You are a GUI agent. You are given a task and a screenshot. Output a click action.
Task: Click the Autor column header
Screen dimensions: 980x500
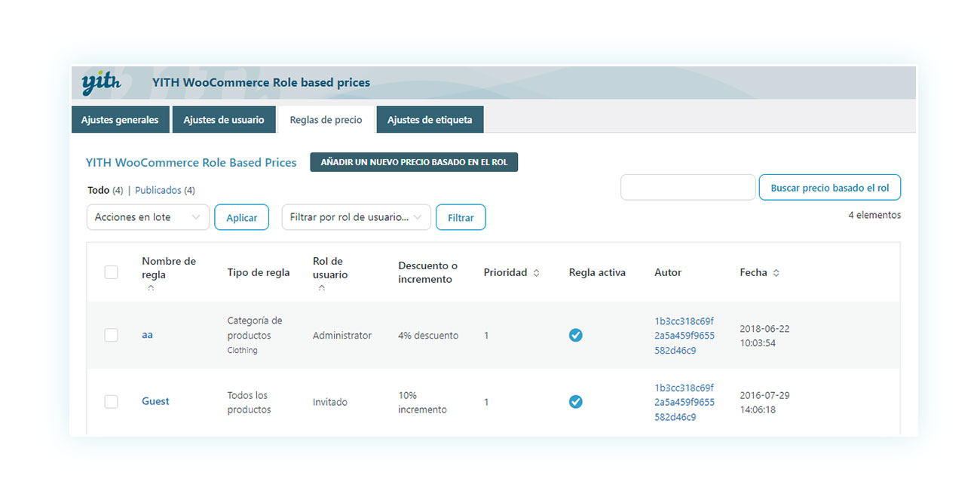pos(668,272)
